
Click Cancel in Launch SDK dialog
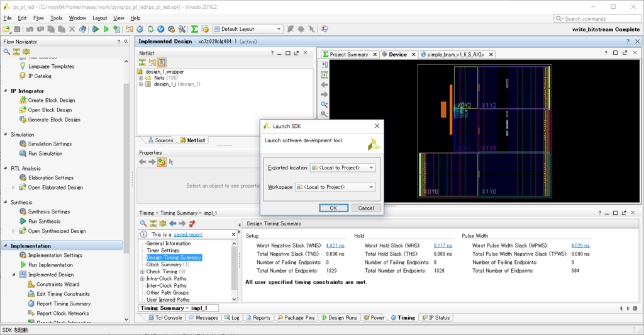[x=366, y=208]
